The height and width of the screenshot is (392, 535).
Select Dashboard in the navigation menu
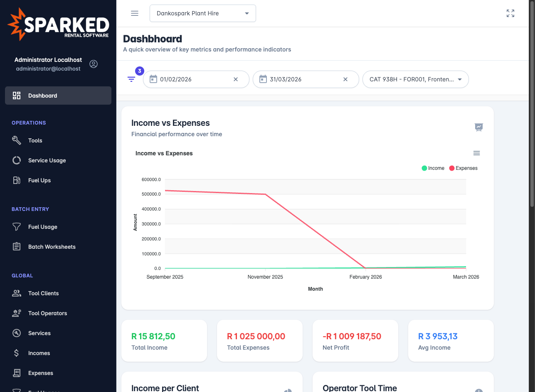42,96
